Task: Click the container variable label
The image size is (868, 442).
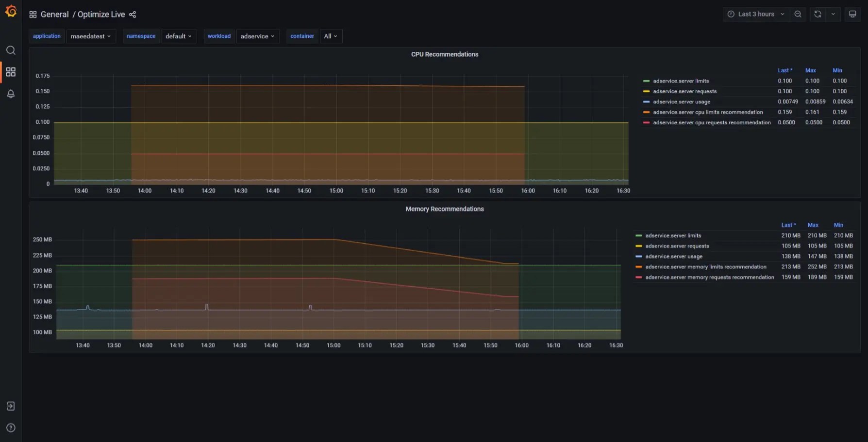Action: point(302,36)
